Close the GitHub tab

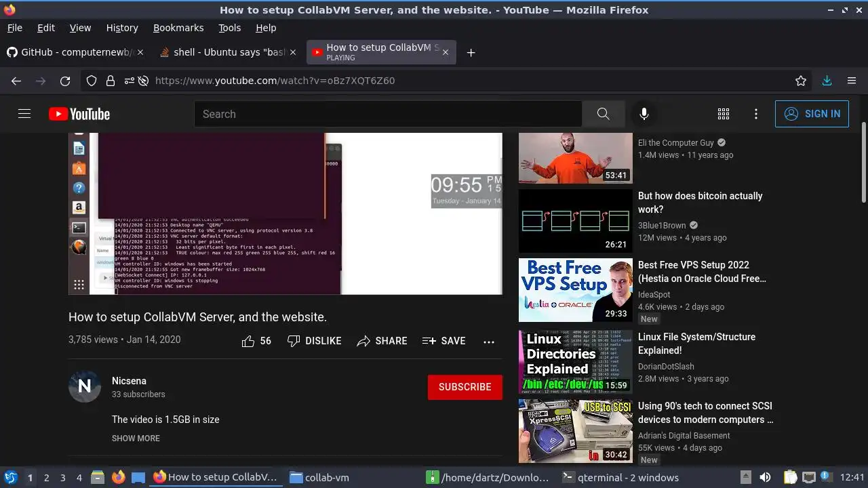coord(140,52)
